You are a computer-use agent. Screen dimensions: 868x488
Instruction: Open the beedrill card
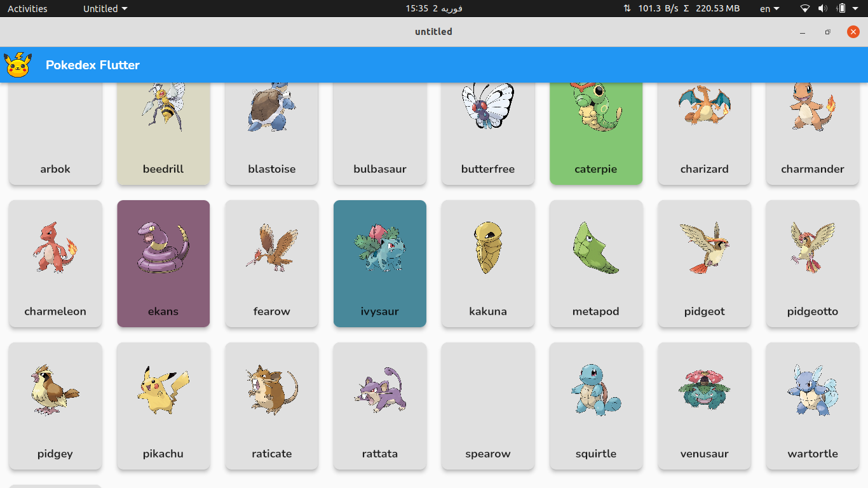pyautogui.click(x=163, y=133)
